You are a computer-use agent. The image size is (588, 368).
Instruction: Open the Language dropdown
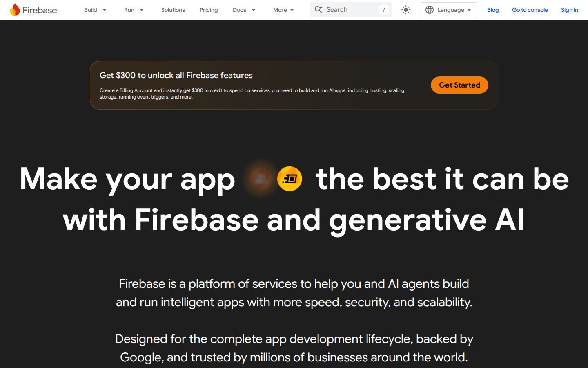point(448,10)
